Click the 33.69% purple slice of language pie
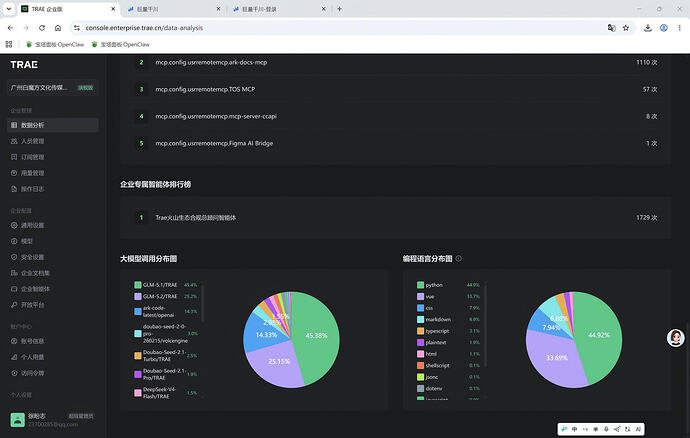The width and height of the screenshot is (690, 438). pos(557,358)
